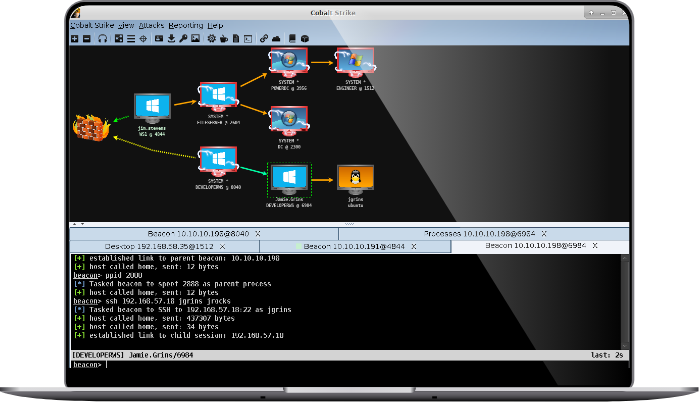Switch to Processes 10.10.10.198@6984 tab

point(484,234)
